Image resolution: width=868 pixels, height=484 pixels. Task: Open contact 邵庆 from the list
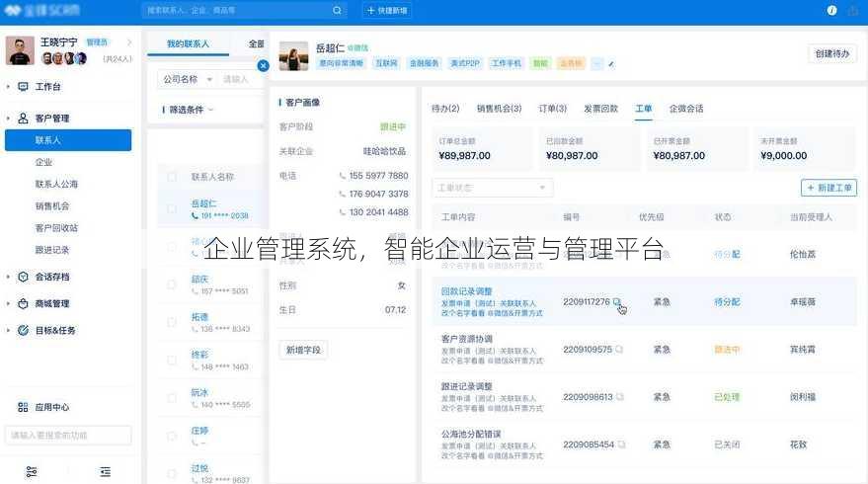coord(199,280)
